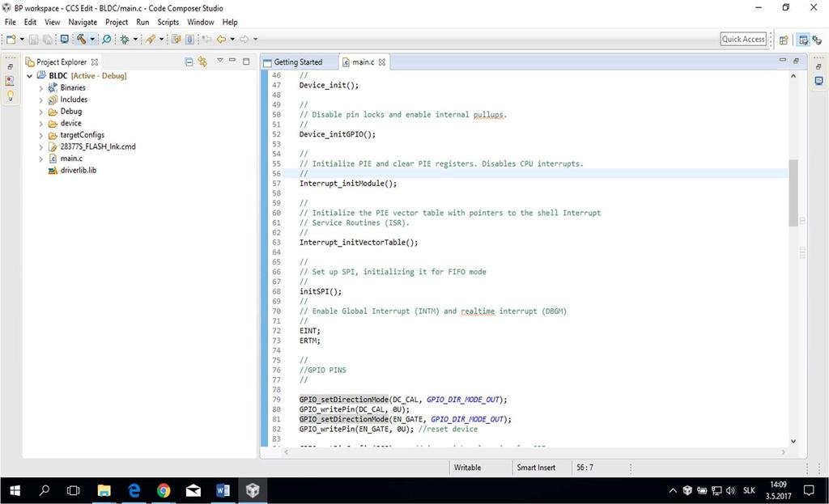Expand the Debug folder node
The height and width of the screenshot is (504, 829).
coord(40,112)
